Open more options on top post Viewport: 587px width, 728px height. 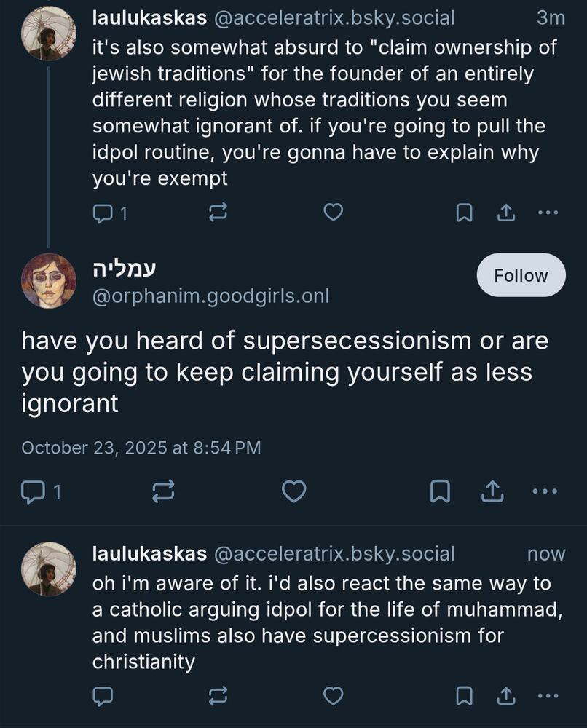point(547,213)
